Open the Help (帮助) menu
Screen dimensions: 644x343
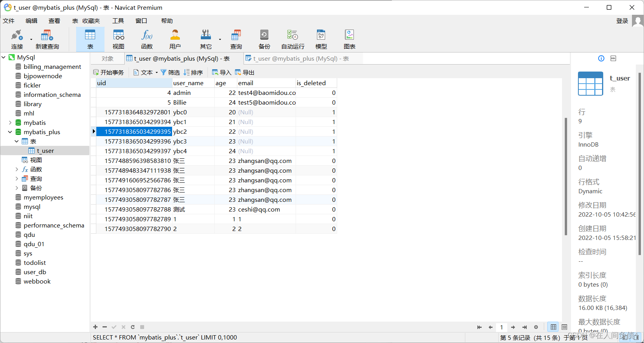click(x=167, y=21)
